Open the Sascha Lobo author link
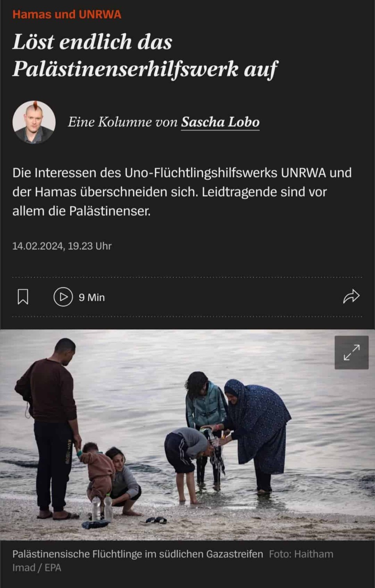 (x=220, y=122)
